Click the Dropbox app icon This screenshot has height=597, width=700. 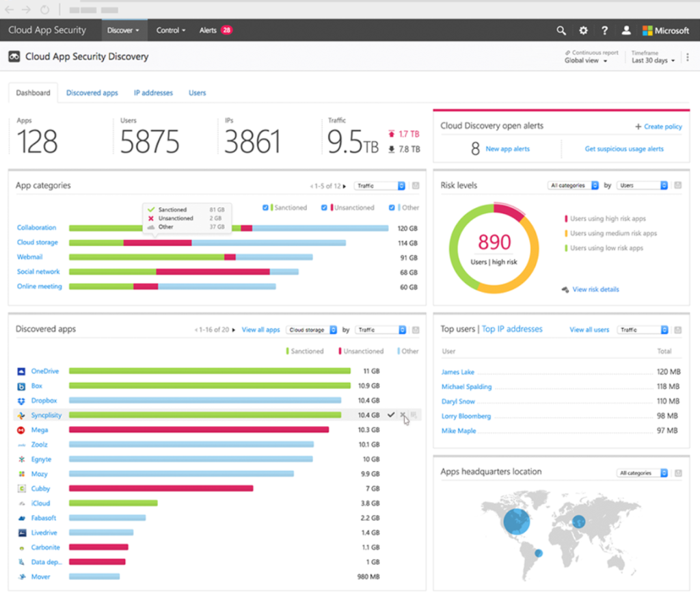(21, 401)
